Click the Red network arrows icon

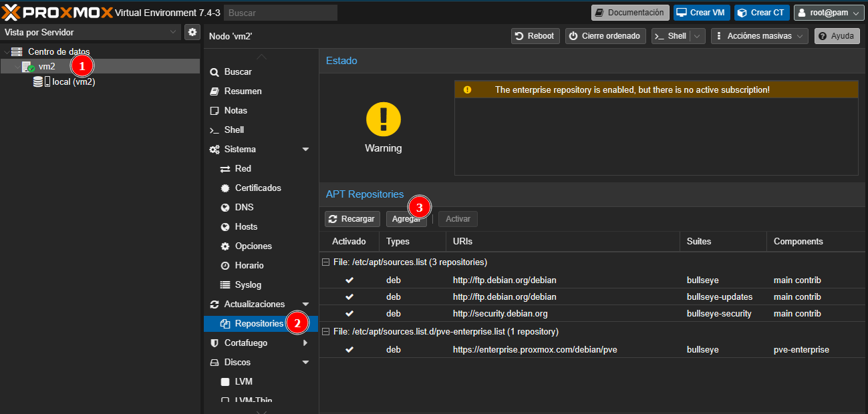(225, 168)
